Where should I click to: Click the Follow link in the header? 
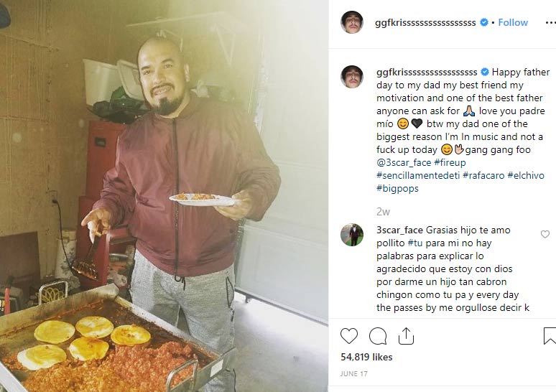513,22
